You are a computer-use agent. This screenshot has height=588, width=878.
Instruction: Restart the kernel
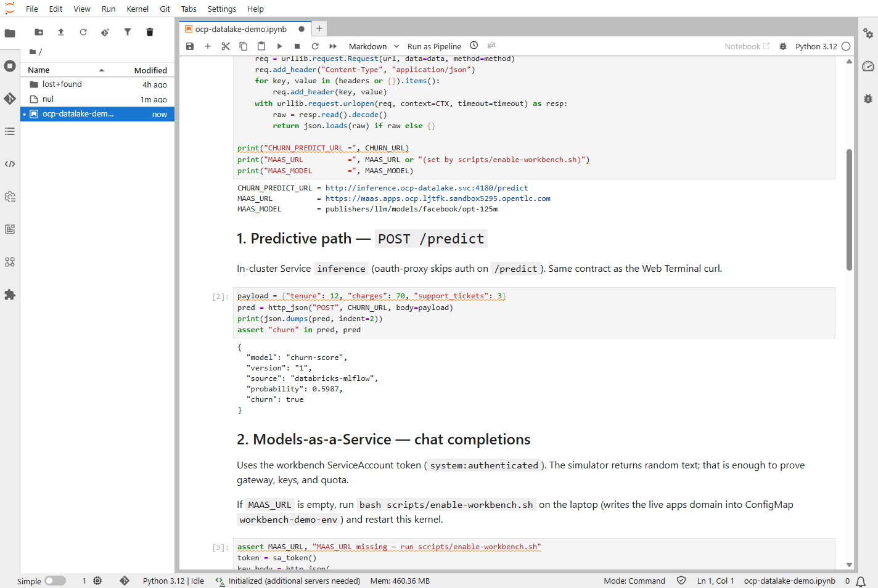click(x=315, y=46)
